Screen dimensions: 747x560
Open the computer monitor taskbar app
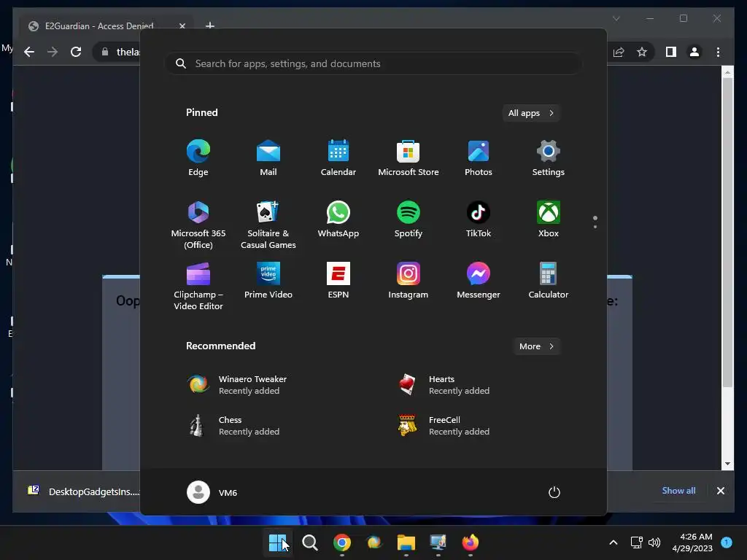pos(438,542)
